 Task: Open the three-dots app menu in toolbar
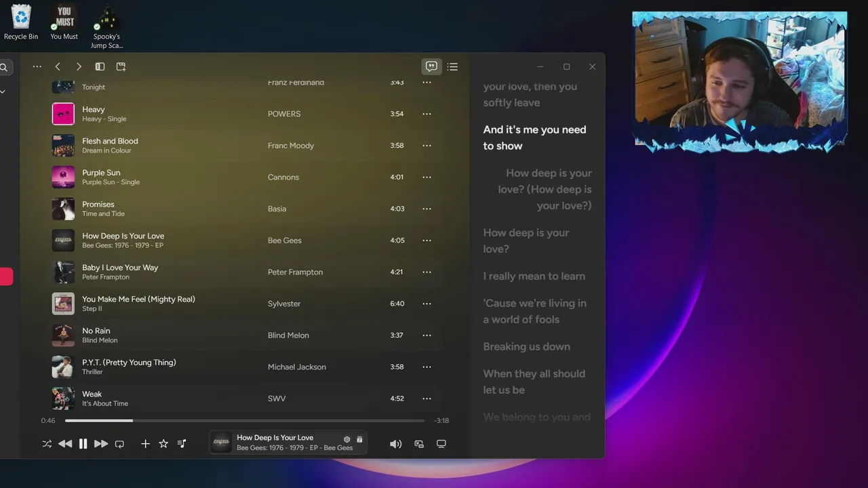point(37,66)
